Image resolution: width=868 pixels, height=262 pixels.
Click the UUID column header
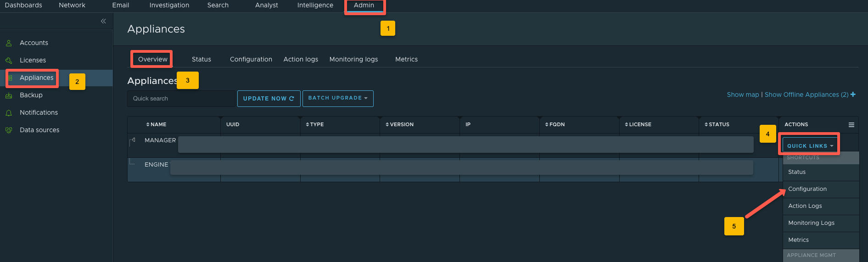[x=233, y=125]
